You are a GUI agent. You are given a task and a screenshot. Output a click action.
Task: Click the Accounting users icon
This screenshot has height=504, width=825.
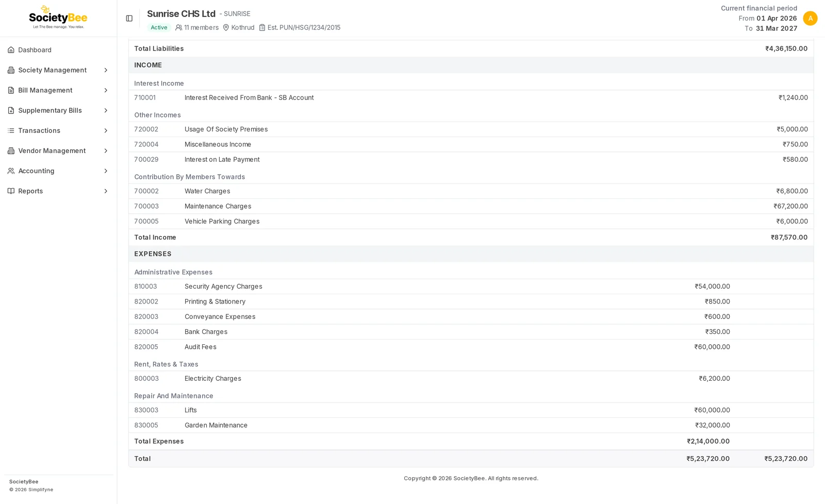click(x=11, y=171)
